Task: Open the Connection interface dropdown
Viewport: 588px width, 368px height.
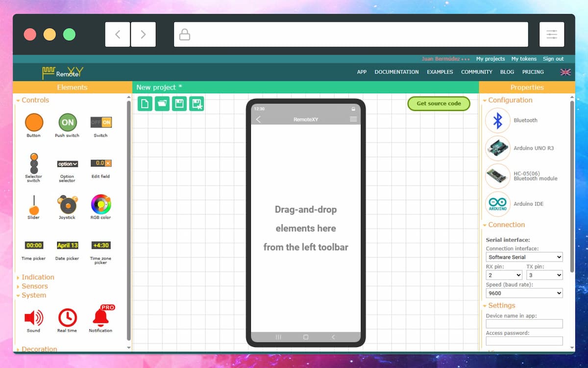Action: pos(524,257)
